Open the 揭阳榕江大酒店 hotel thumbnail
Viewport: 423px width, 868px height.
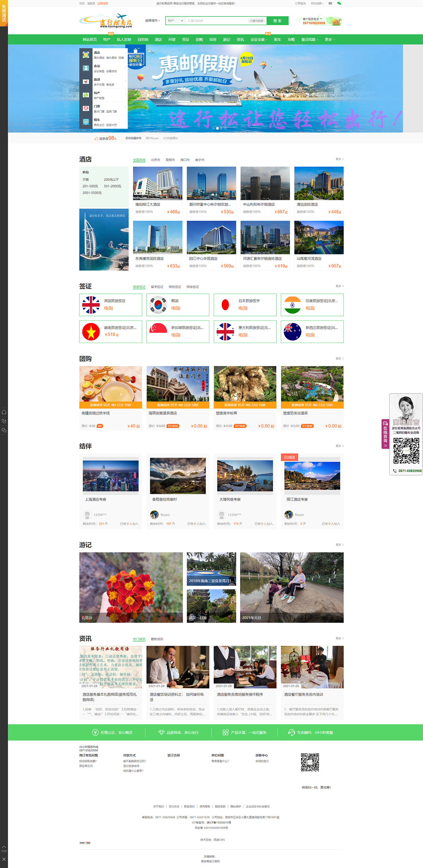158,183
